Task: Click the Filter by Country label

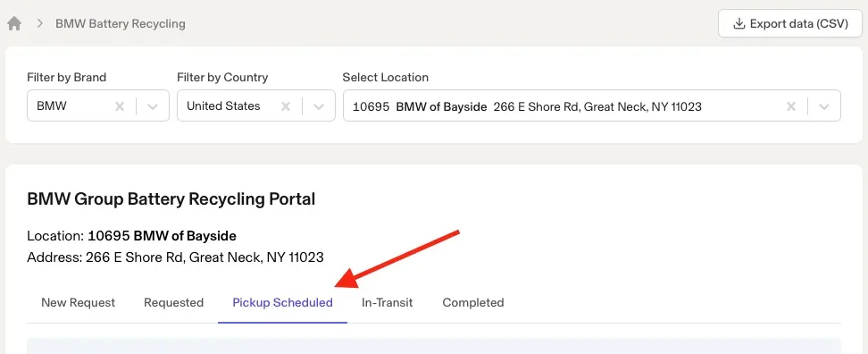Action: click(x=222, y=78)
